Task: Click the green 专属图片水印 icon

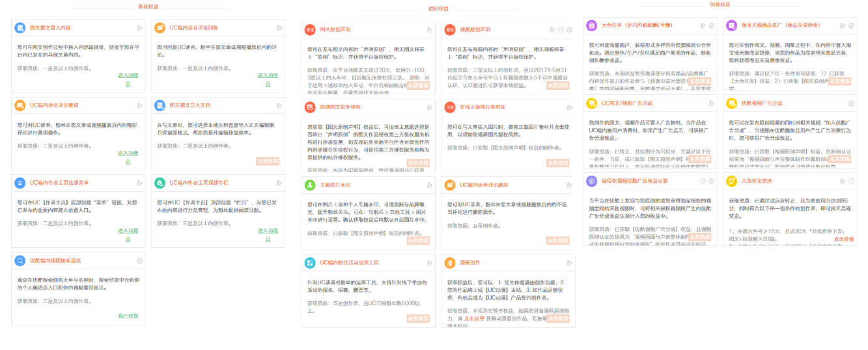Action: coord(310,185)
